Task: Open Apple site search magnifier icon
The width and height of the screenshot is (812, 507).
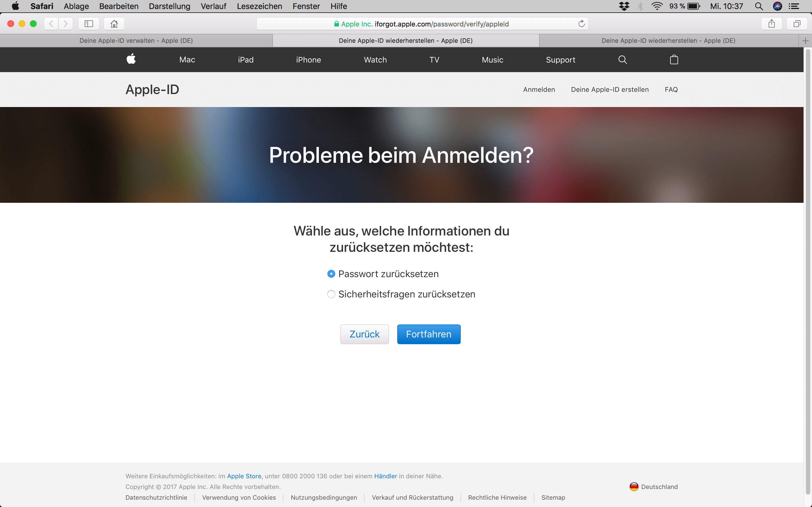Action: [623, 60]
